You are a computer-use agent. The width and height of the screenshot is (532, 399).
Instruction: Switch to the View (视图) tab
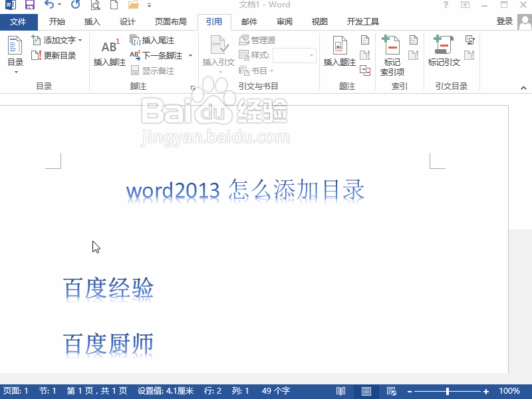click(x=320, y=22)
